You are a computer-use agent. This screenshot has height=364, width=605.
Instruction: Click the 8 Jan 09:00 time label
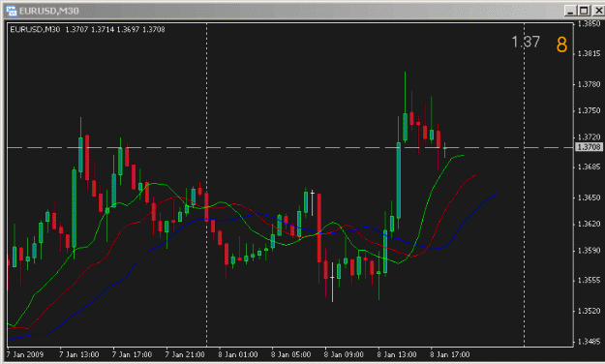[344, 354]
